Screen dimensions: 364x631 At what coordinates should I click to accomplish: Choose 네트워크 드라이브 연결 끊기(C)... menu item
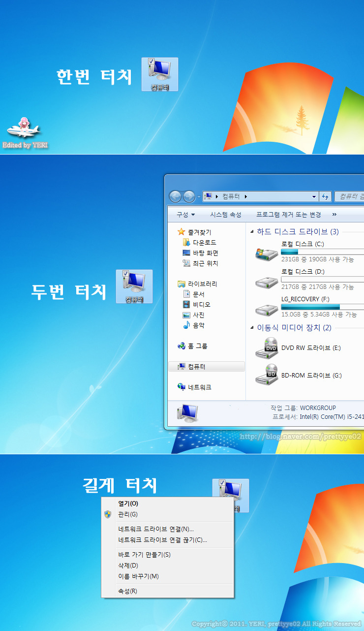(167, 540)
